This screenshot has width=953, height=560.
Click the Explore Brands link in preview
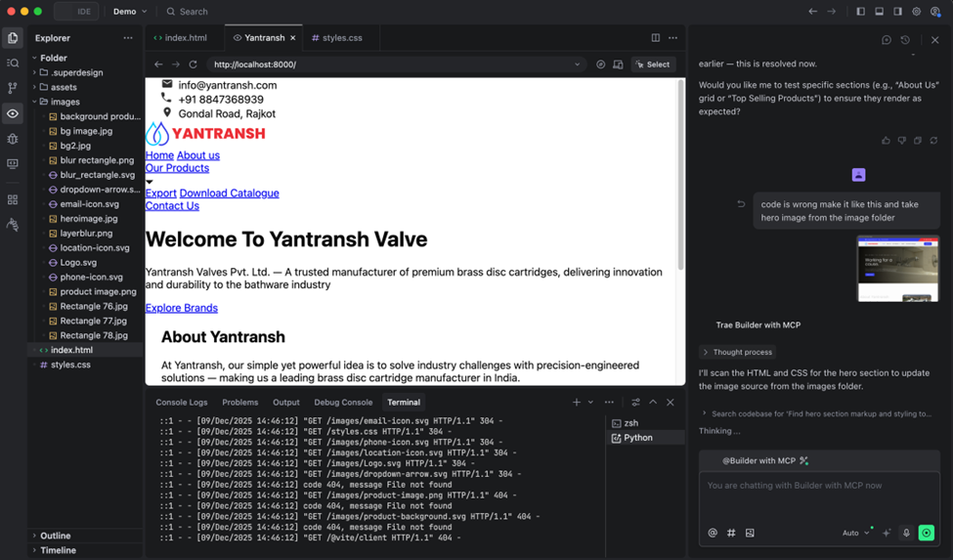(181, 308)
